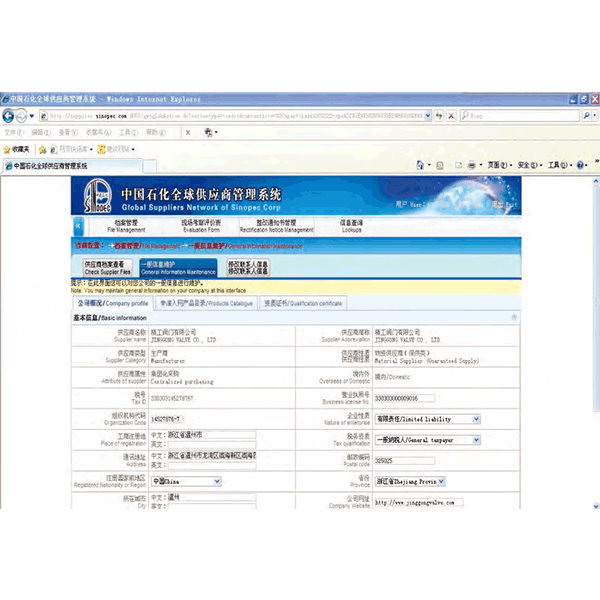Click the Business license No. input field
Screen dimensions: 600x600
click(x=404, y=398)
